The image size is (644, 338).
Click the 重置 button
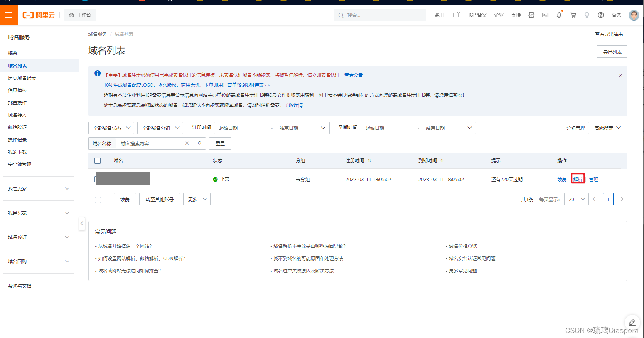point(220,143)
